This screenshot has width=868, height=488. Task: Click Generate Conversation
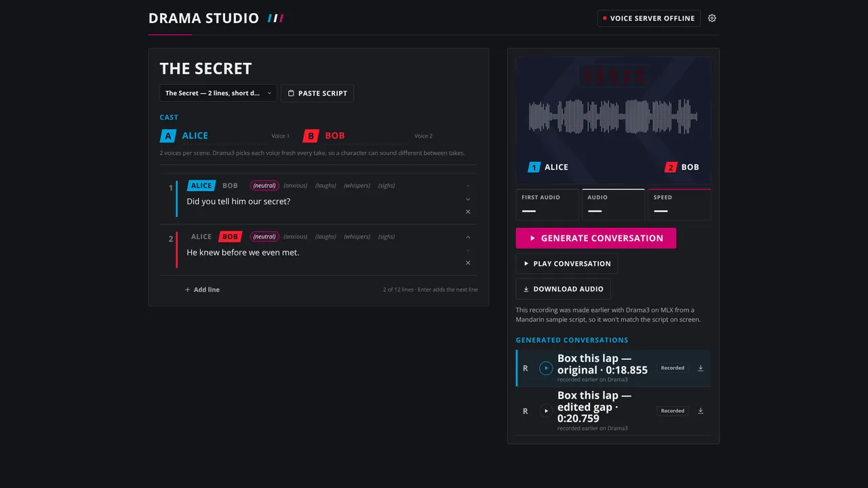596,238
